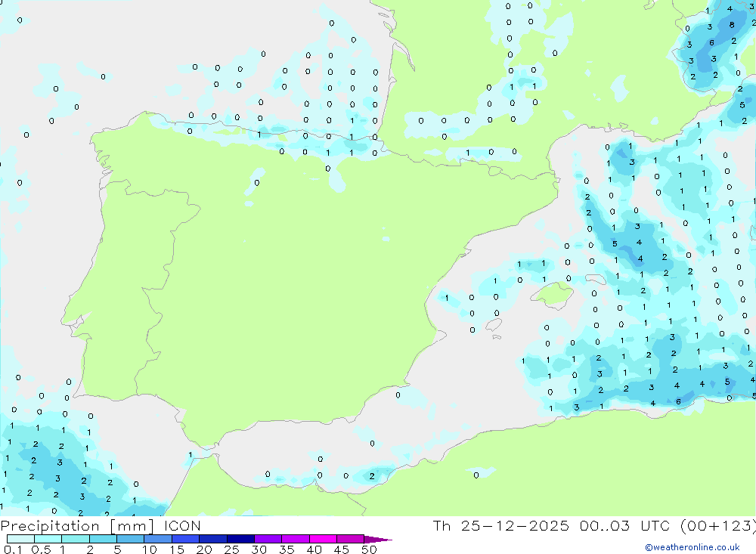Click the '35' legend scale value
The image size is (756, 554).
287,549
